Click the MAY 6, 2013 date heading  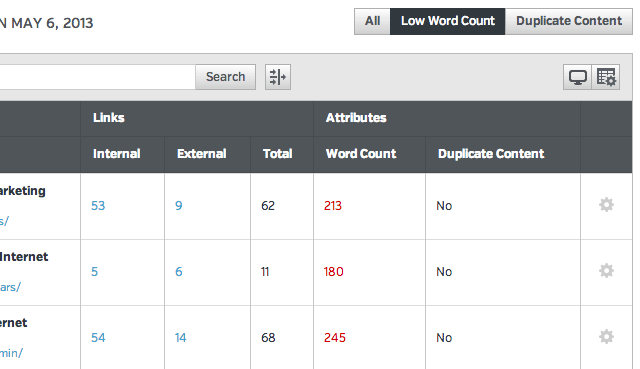coord(52,23)
